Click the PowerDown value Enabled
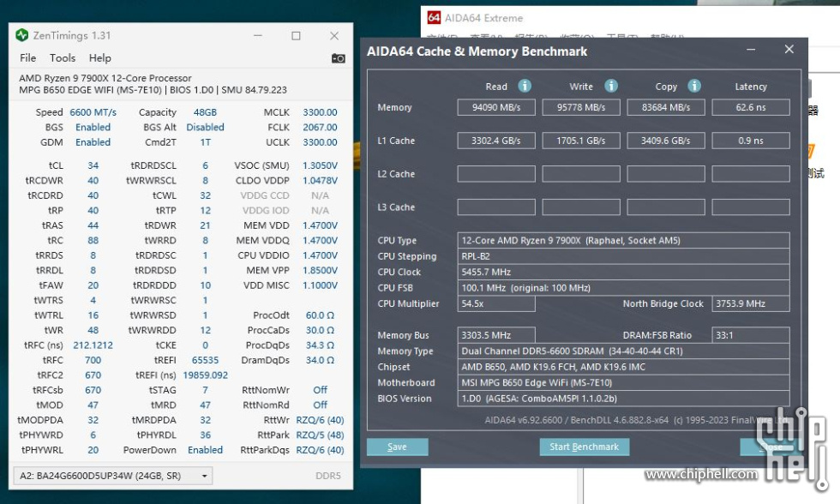 [x=205, y=450]
